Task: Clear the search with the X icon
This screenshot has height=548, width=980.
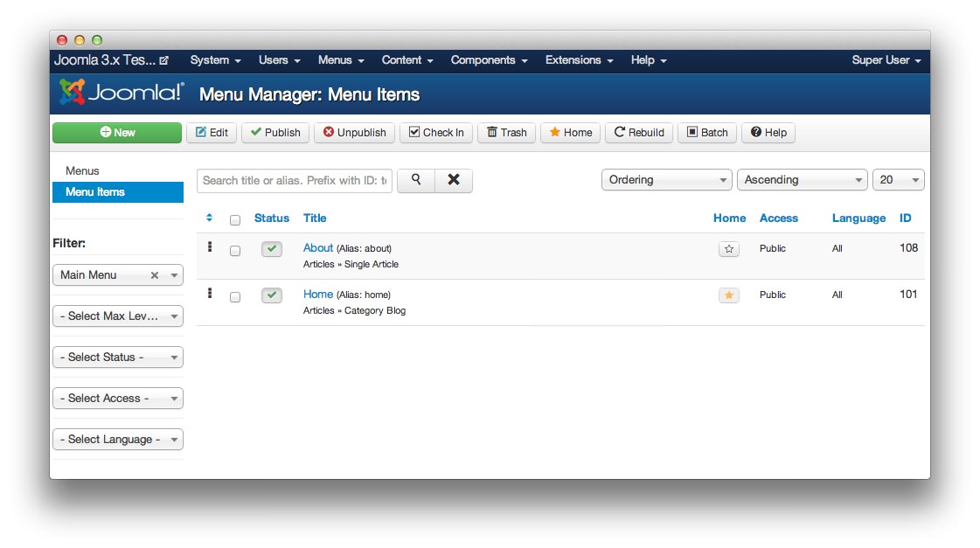Action: (453, 180)
